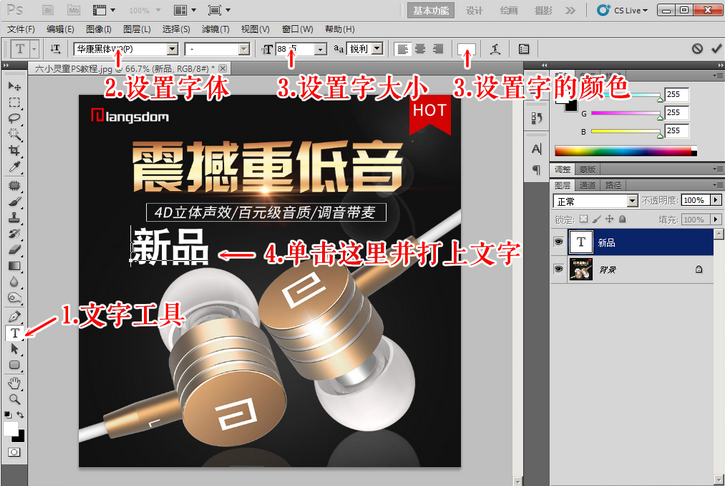Screen dimensions: 725x486
Task: Select the Move tool
Action: pos(14,86)
